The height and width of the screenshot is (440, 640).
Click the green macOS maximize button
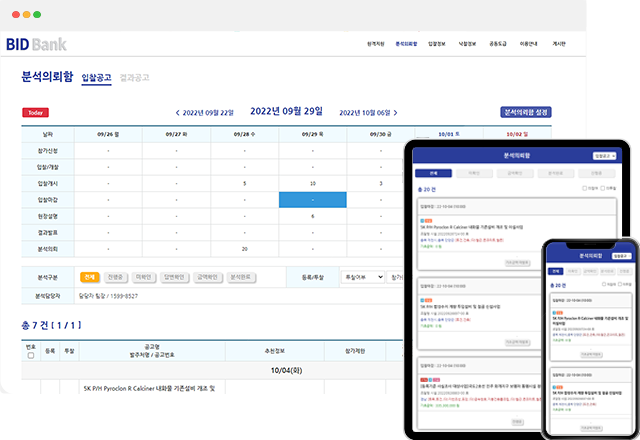(37, 15)
